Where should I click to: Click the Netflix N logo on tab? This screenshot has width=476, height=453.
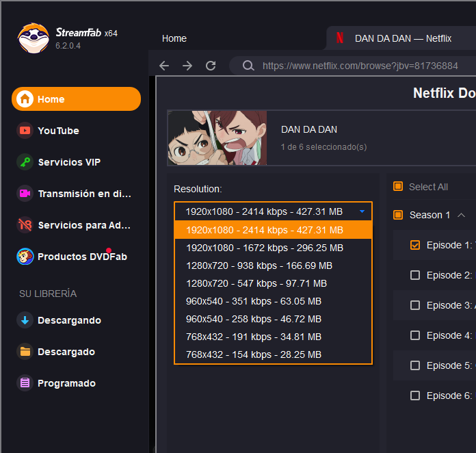click(340, 38)
